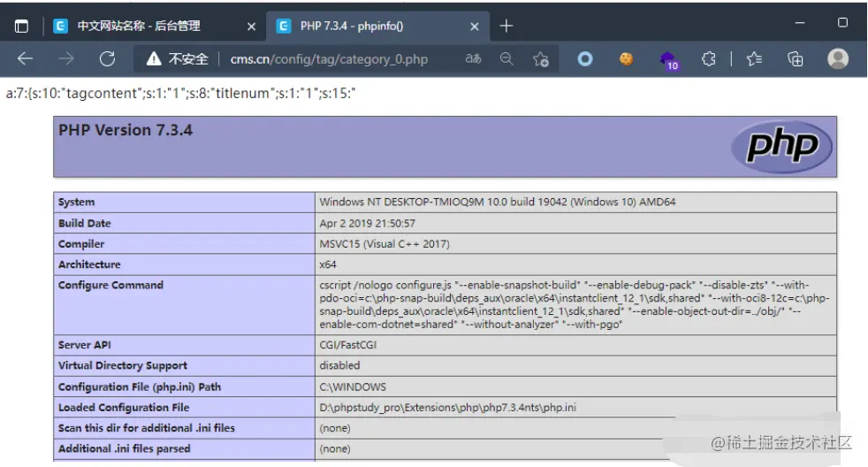
Task: Open the Extensions puzzle icon
Action: coord(709,58)
